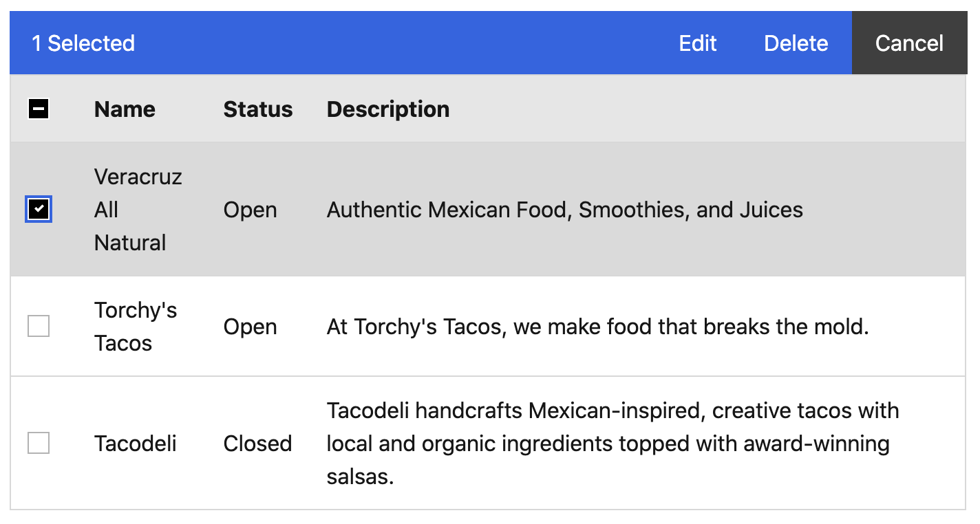Toggle the select-all header checkbox
The width and height of the screenshot is (980, 524).
[x=39, y=109]
